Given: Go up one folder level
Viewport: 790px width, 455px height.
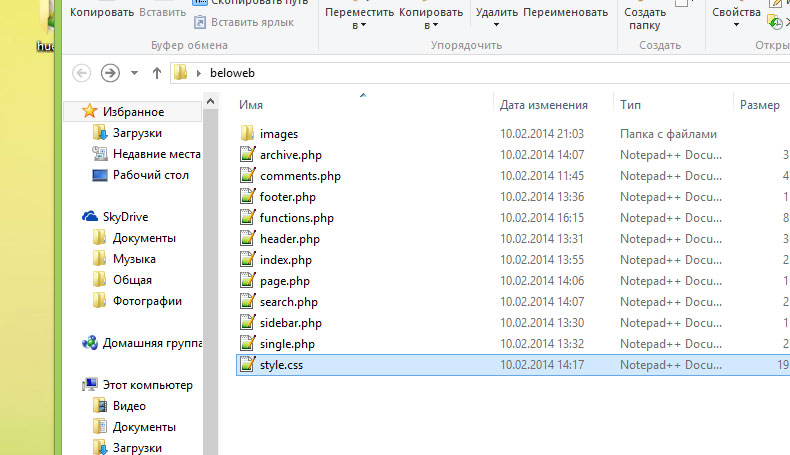Looking at the screenshot, I should (x=157, y=73).
